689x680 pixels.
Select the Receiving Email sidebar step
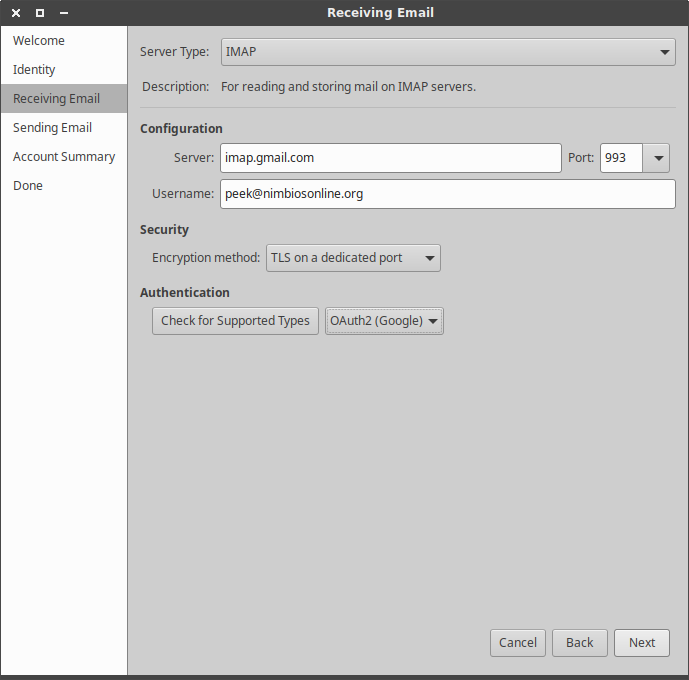point(56,99)
